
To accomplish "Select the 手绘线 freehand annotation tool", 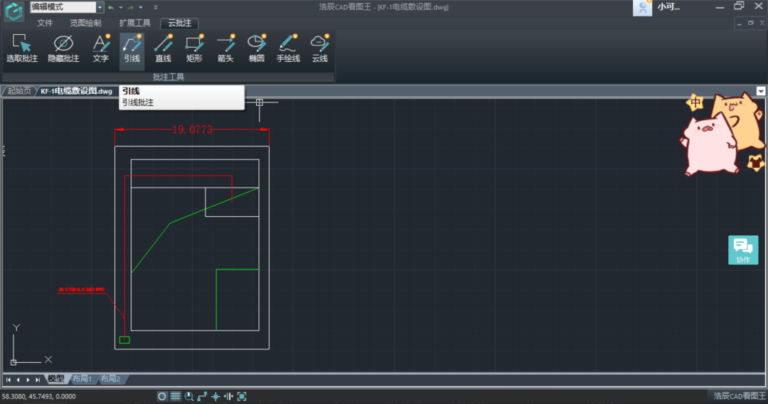I will [288, 48].
